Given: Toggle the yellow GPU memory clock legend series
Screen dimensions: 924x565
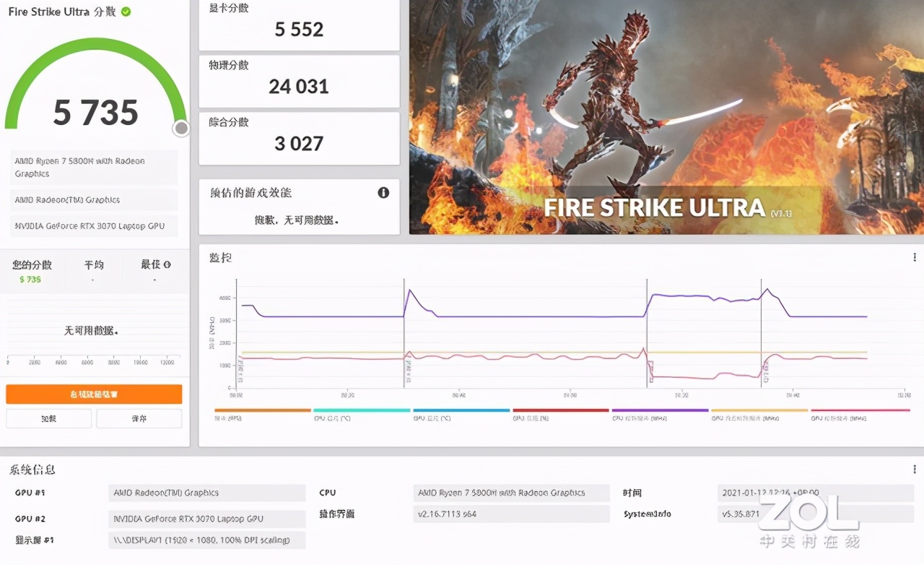Looking at the screenshot, I should point(759,414).
